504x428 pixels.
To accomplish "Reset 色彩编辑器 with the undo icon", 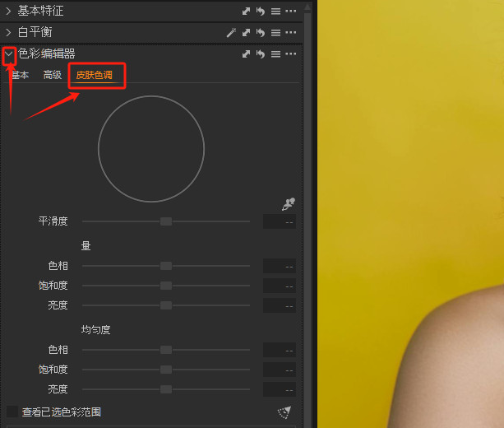I will point(261,53).
